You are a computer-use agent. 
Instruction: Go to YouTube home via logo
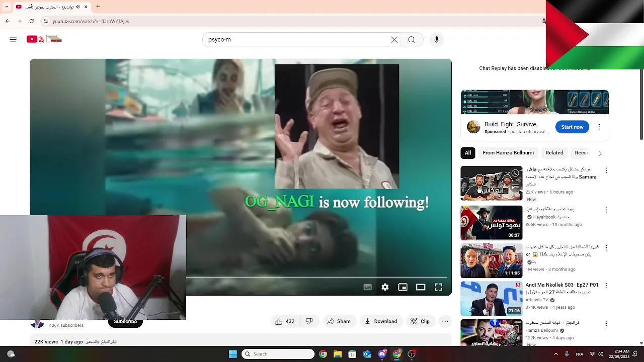coord(44,39)
